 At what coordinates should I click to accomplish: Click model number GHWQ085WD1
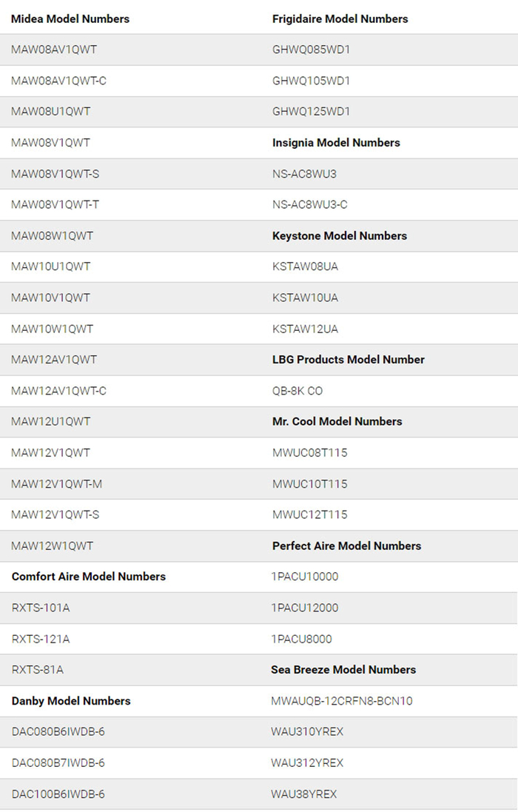coord(311,50)
